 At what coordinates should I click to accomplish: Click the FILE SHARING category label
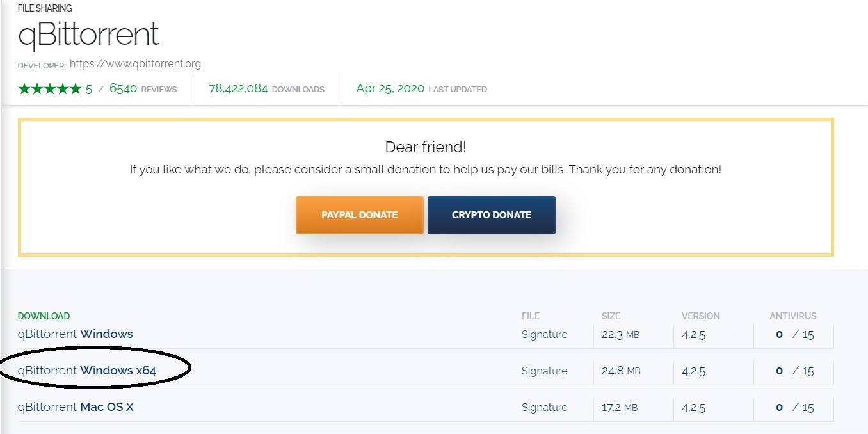[x=45, y=8]
